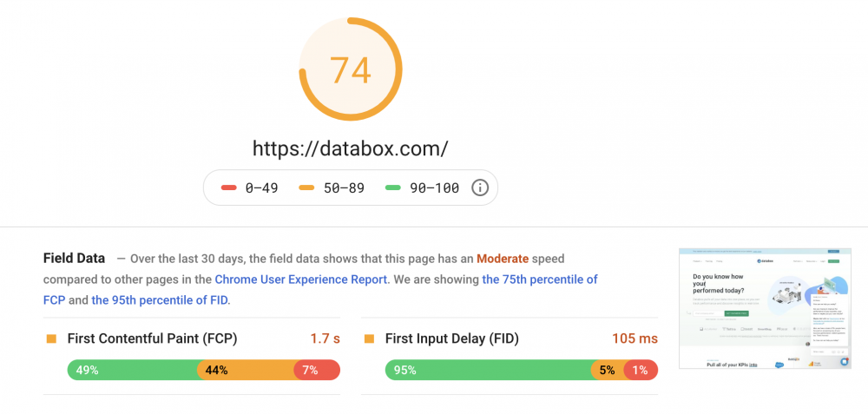868x414 pixels.
Task: Open the 95th percentile of FID link
Action: (160, 300)
